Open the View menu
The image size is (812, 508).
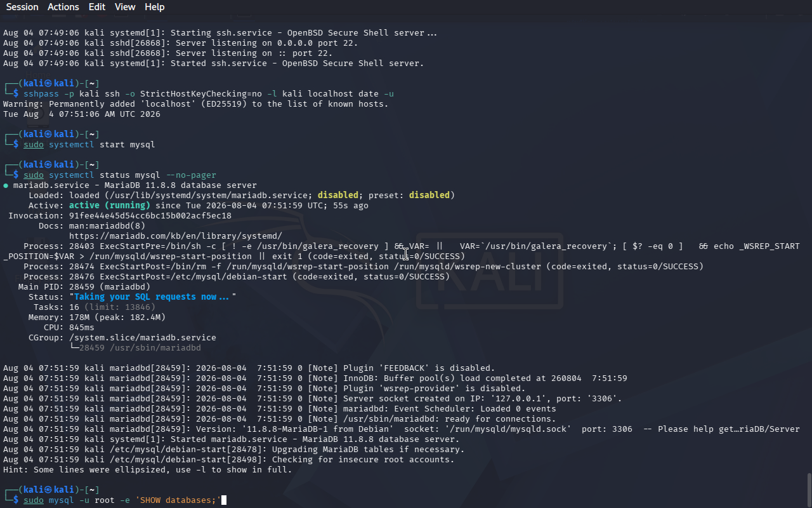[x=125, y=7]
